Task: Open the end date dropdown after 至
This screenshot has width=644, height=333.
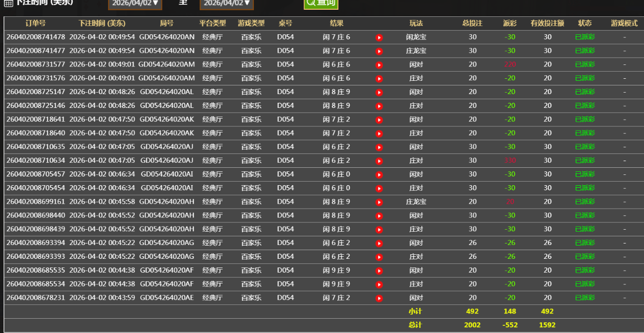Action: [227, 3]
